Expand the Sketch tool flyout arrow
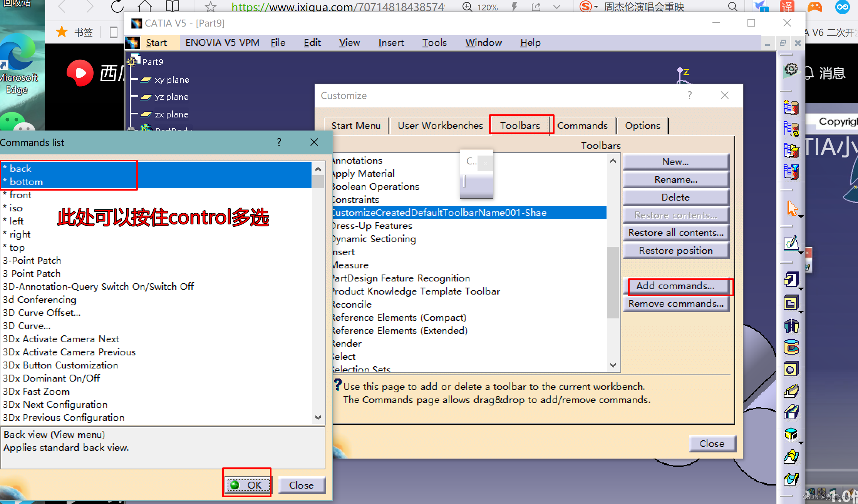This screenshot has width=858, height=504. (x=801, y=253)
